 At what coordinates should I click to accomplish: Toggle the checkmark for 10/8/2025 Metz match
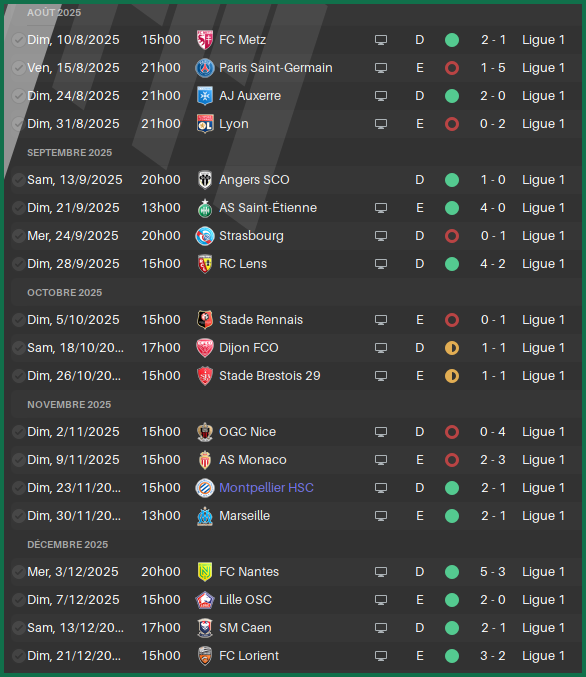pos(18,40)
